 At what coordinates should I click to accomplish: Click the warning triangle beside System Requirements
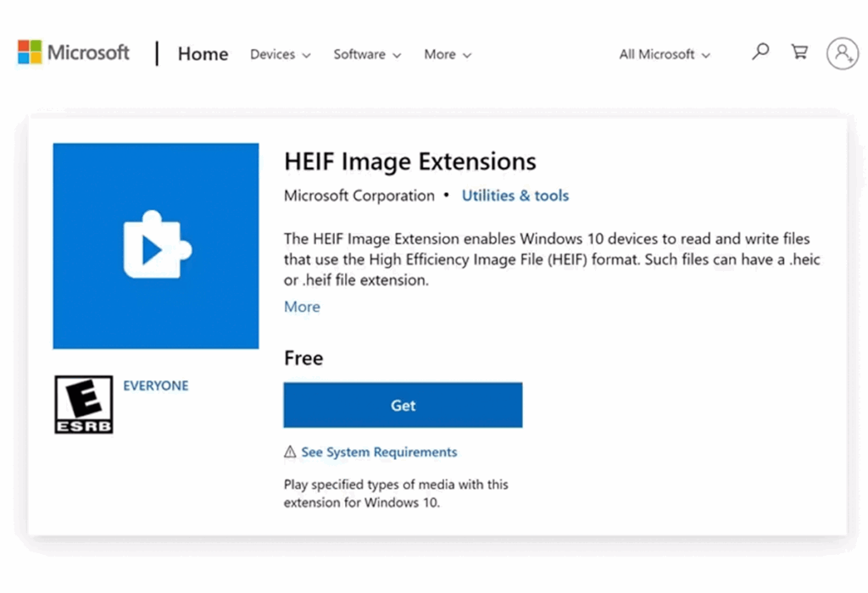coord(288,452)
